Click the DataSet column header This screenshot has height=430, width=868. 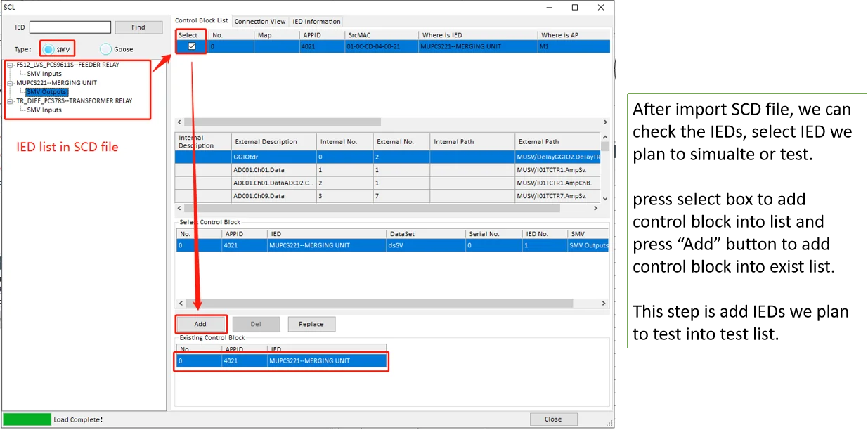click(425, 233)
